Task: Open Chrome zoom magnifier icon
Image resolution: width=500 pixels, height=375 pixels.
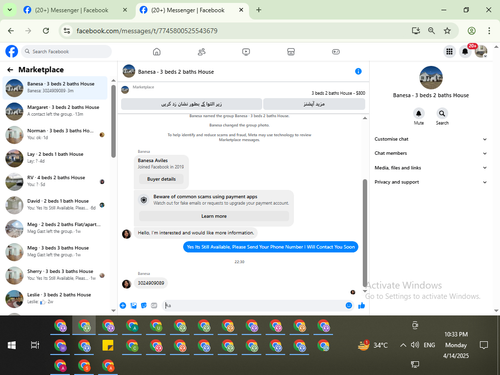Action: tap(431, 31)
